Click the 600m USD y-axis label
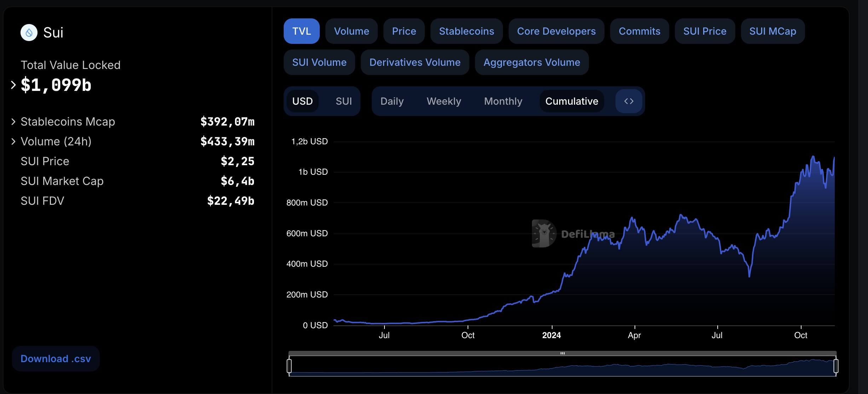868x394 pixels. click(x=307, y=233)
